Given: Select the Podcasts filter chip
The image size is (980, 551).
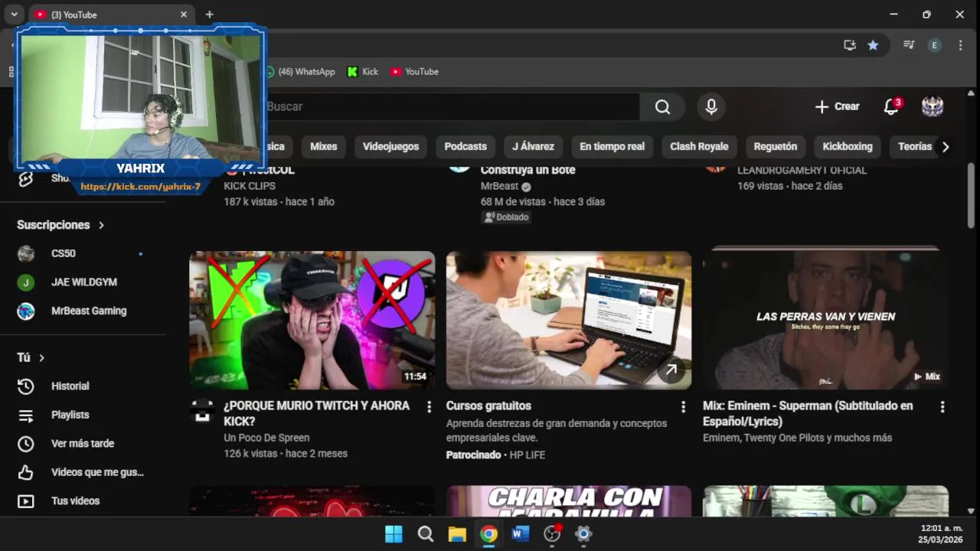Looking at the screenshot, I should [x=465, y=146].
